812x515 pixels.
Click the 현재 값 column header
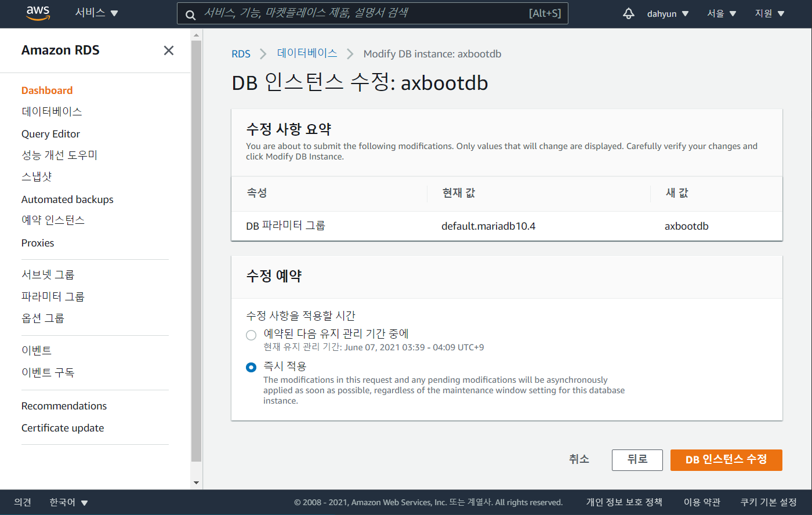(x=459, y=193)
